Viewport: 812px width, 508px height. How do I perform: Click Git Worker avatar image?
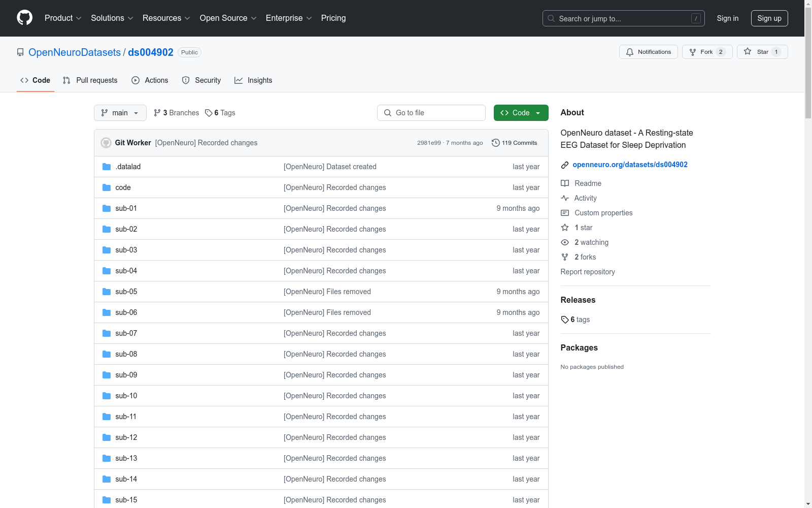106,143
